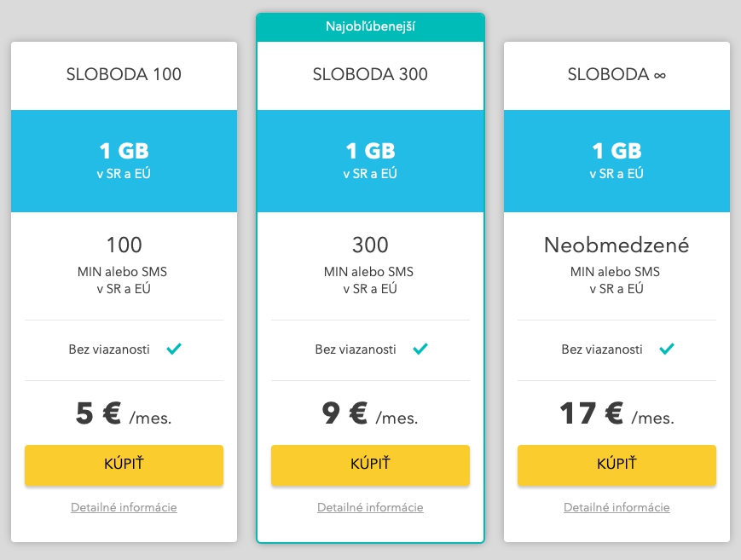Click the 17 € /mes. price
The image size is (741, 560).
617,413
